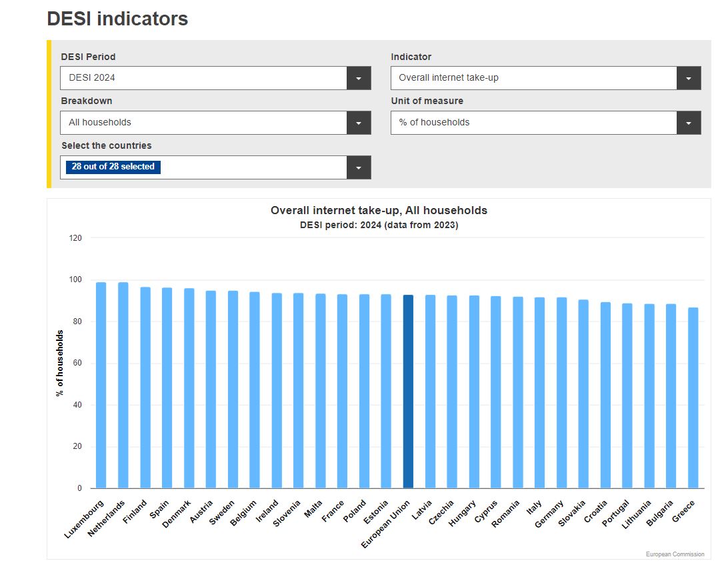Click the Sweden bar in the chart
728x565 pixels.
(x=233, y=390)
